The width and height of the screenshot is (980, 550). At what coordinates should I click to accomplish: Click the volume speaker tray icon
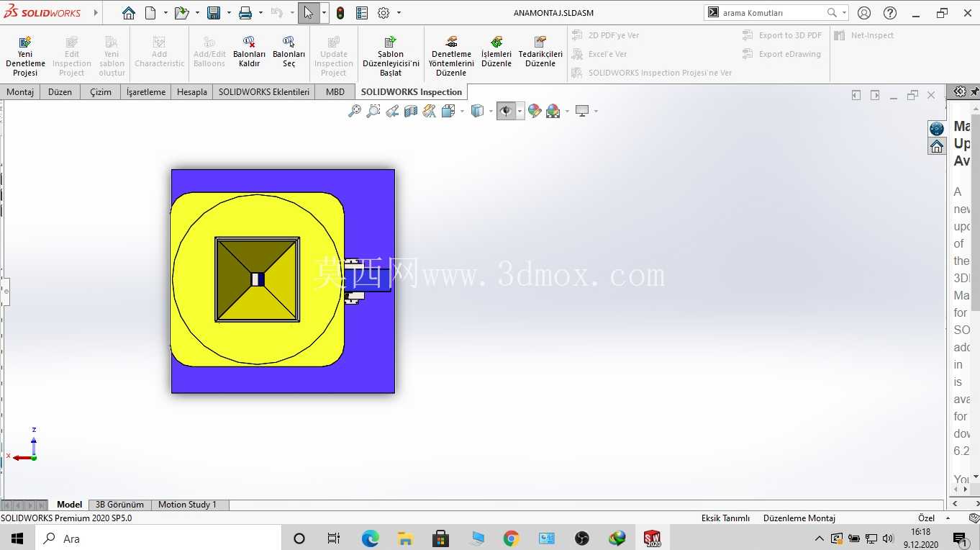[x=889, y=538]
